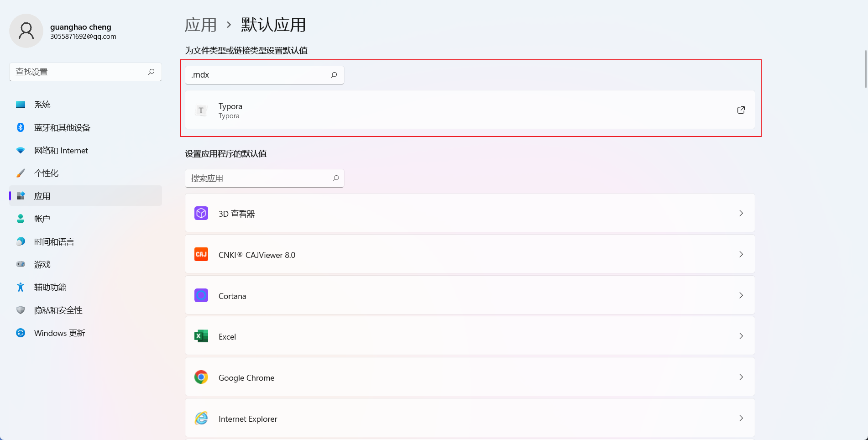The height and width of the screenshot is (440, 868).
Task: Select 辅助功能 in the sidebar
Action: coord(85,287)
